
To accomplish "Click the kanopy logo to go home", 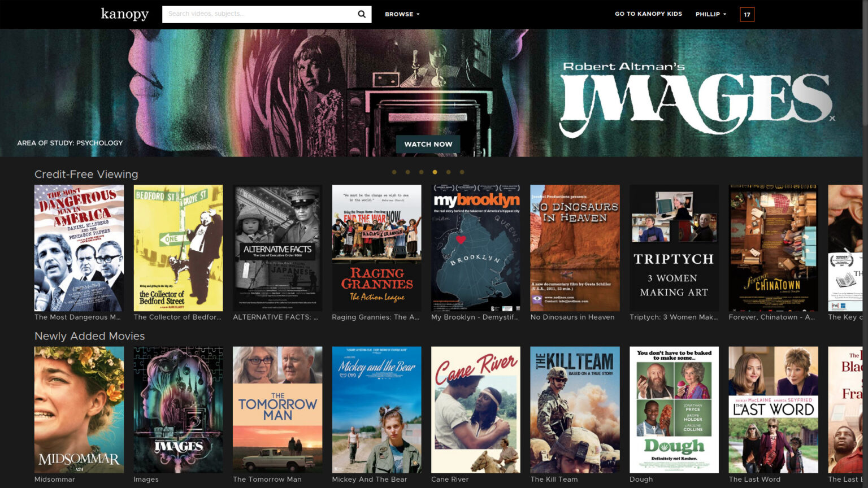I will tap(124, 14).
